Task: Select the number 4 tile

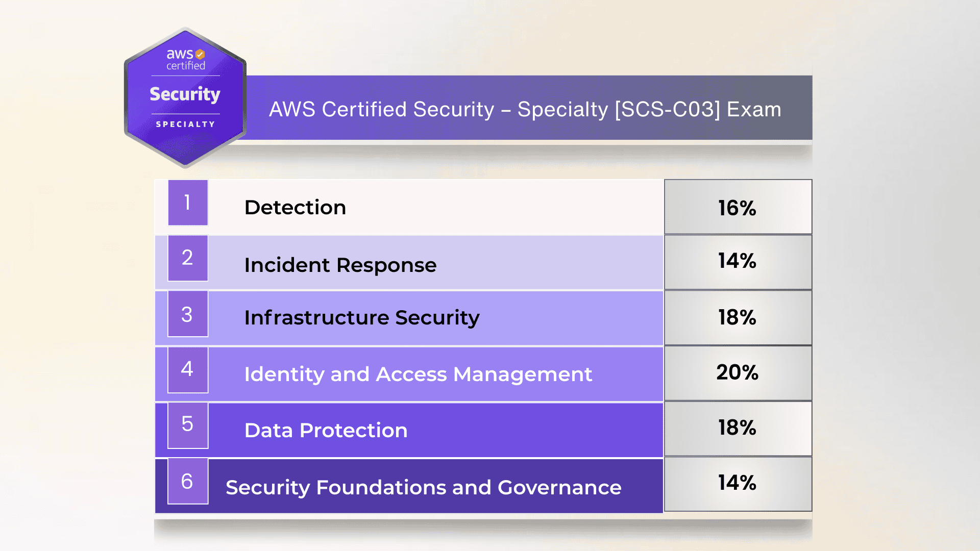Action: [188, 369]
